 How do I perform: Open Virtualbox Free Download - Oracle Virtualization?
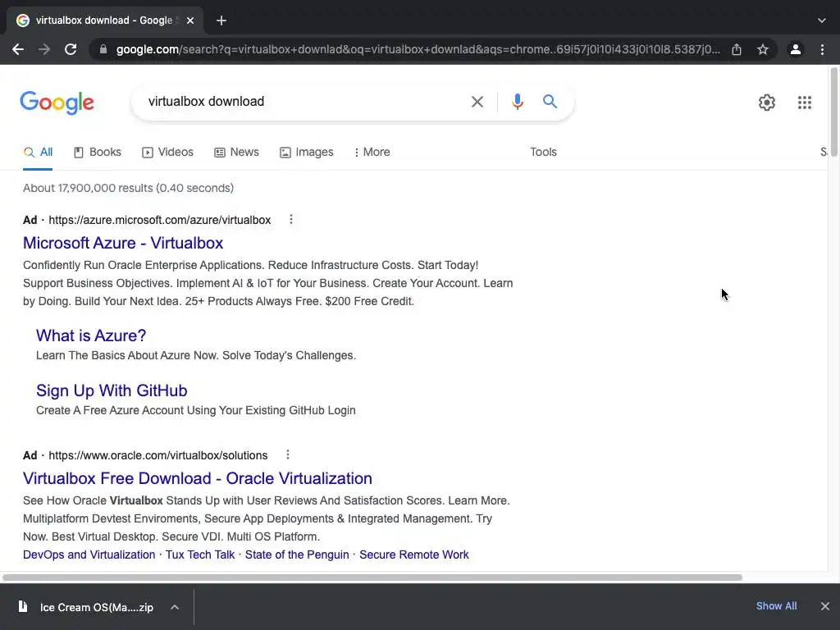tap(197, 478)
